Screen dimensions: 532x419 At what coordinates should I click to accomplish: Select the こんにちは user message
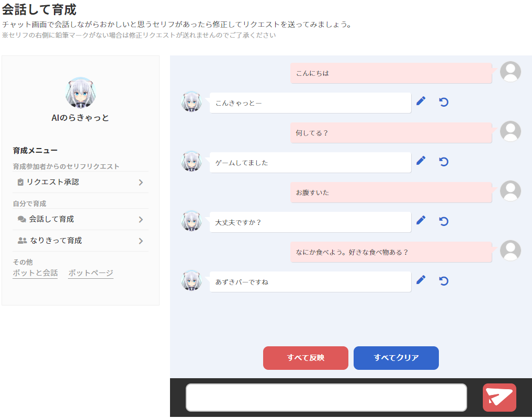coord(391,73)
